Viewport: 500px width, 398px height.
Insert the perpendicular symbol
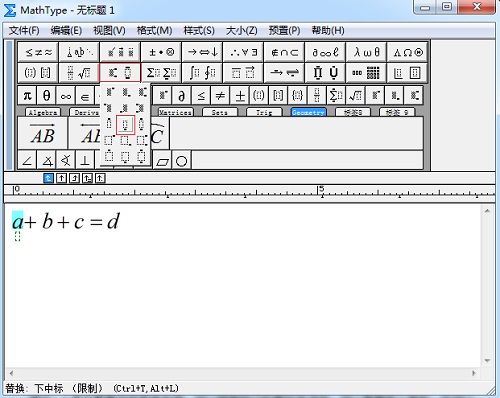[85, 161]
